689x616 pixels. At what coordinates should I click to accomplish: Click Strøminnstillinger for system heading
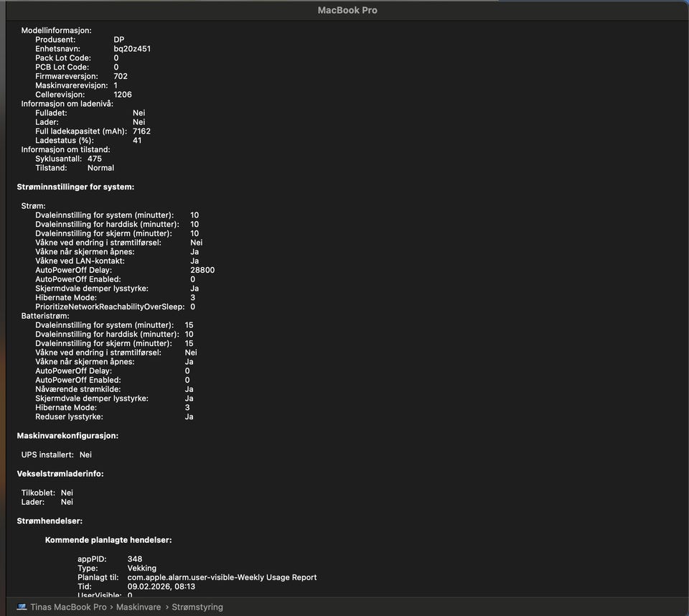tap(75, 187)
